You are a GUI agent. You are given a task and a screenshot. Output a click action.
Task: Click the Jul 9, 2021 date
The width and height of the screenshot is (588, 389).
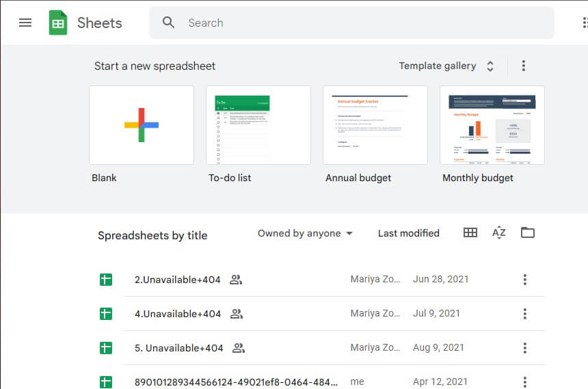(x=436, y=313)
